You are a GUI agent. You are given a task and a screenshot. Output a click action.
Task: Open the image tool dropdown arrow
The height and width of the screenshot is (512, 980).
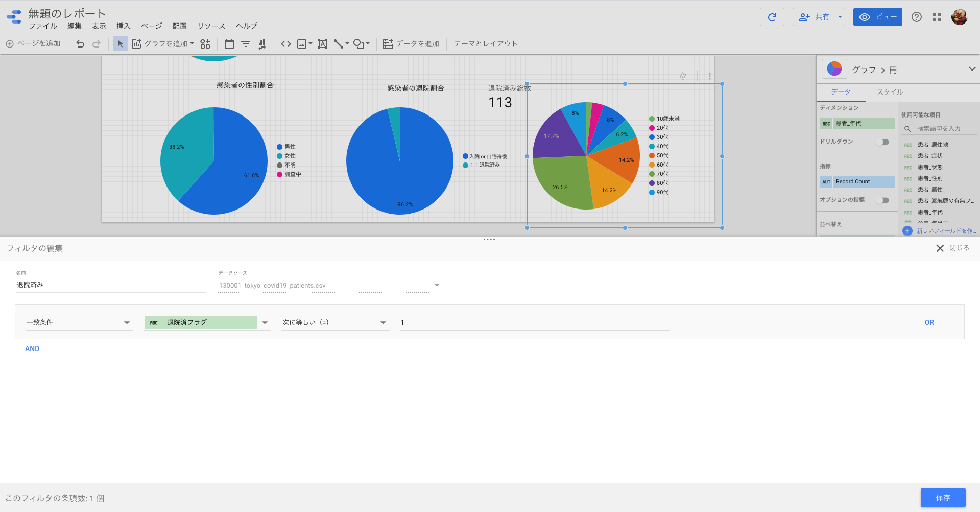tap(310, 44)
